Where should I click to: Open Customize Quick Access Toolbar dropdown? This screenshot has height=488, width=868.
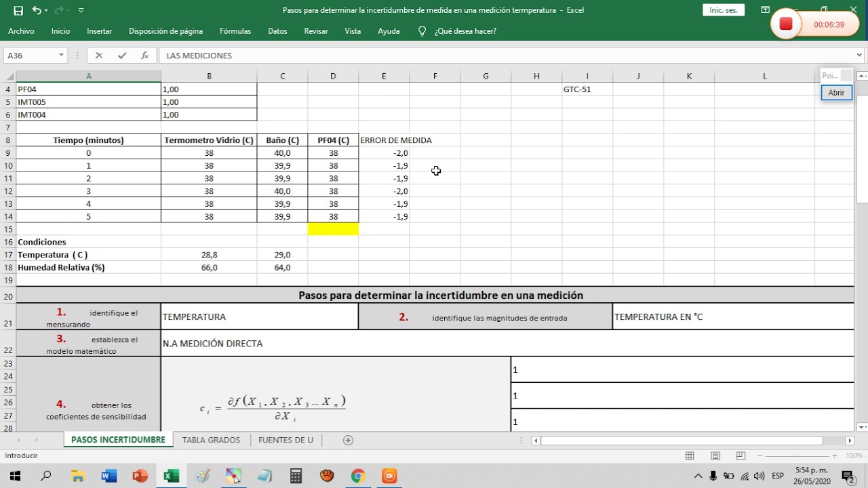pyautogui.click(x=81, y=10)
